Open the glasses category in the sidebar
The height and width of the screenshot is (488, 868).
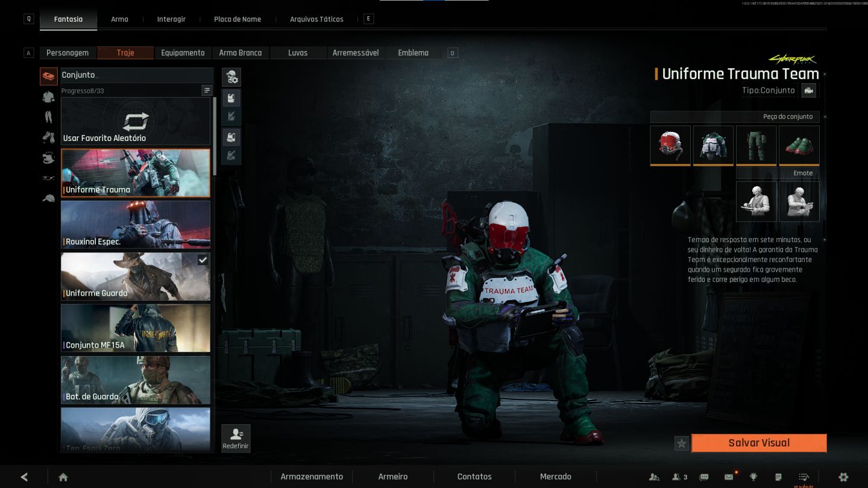(49, 178)
